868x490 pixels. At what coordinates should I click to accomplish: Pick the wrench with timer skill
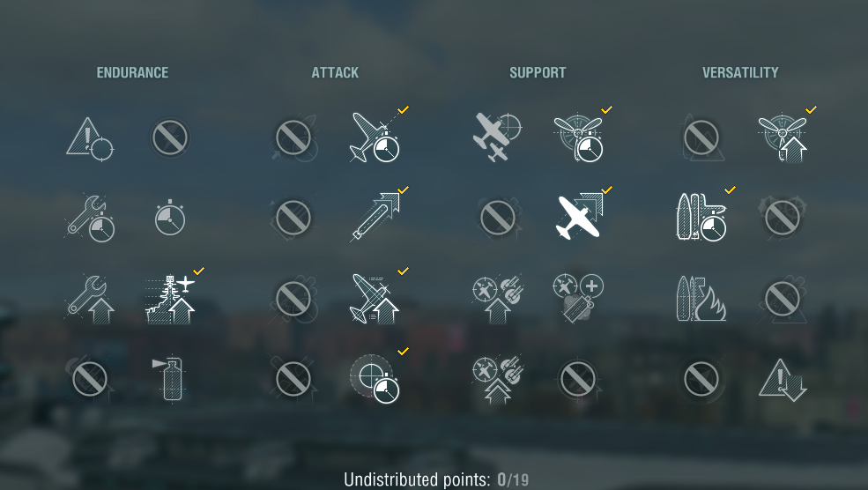coord(90,219)
